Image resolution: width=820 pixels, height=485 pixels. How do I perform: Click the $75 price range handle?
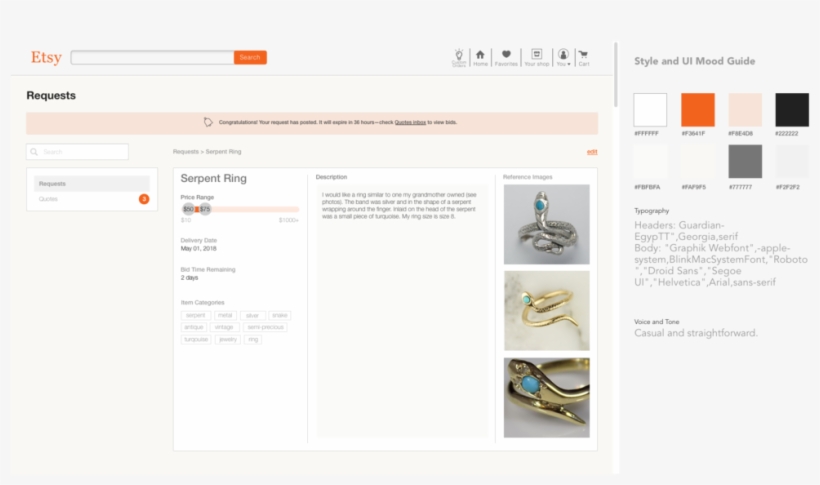(x=204, y=209)
